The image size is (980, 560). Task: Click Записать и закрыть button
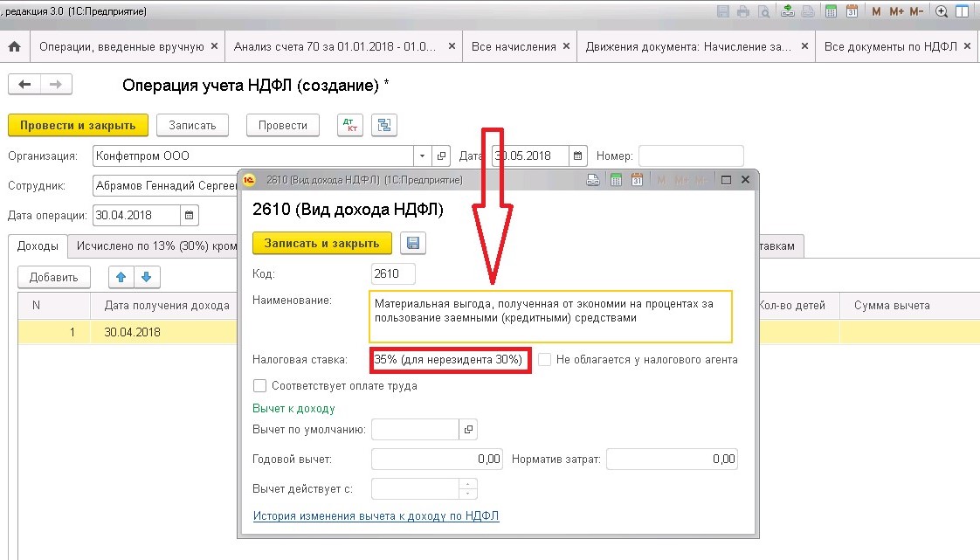322,243
